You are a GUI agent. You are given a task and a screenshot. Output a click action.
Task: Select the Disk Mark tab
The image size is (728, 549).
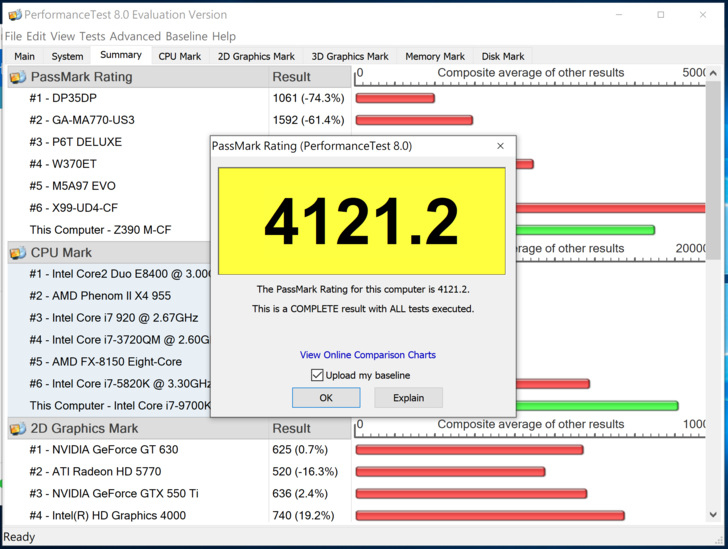(x=502, y=57)
